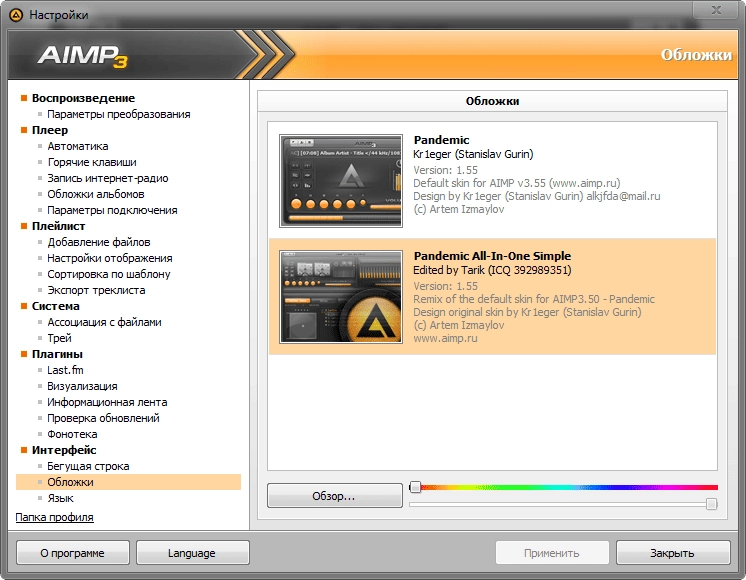The height and width of the screenshot is (580, 746).
Task: Select Бегущая строка item
Action: pyautogui.click(x=88, y=466)
